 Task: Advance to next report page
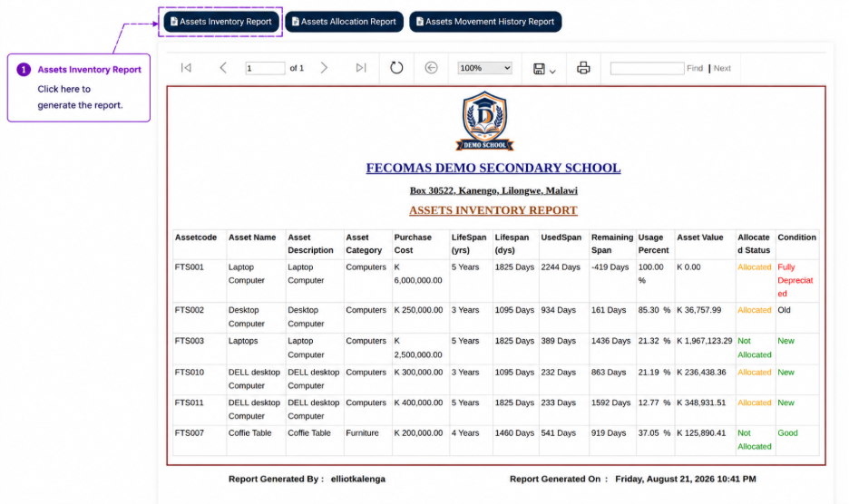(x=324, y=68)
